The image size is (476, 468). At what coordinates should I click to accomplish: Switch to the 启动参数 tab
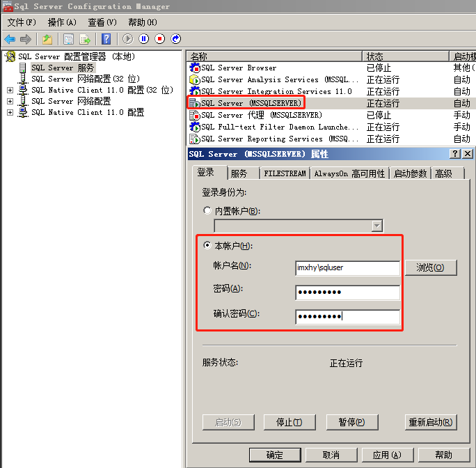[410, 173]
